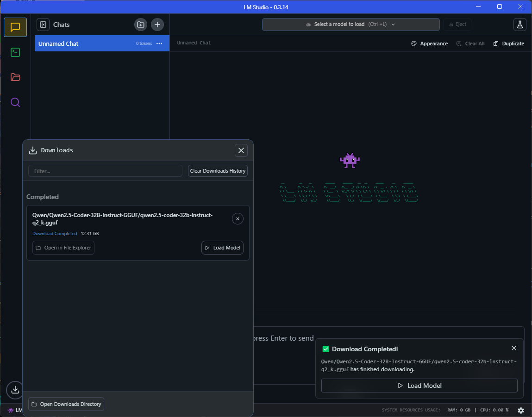532x417 pixels.
Task: Load Model from Downloads panel entry
Action: point(223,248)
